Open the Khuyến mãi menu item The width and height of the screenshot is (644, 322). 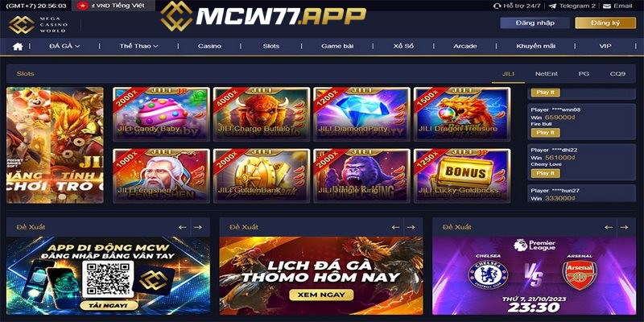(x=535, y=47)
